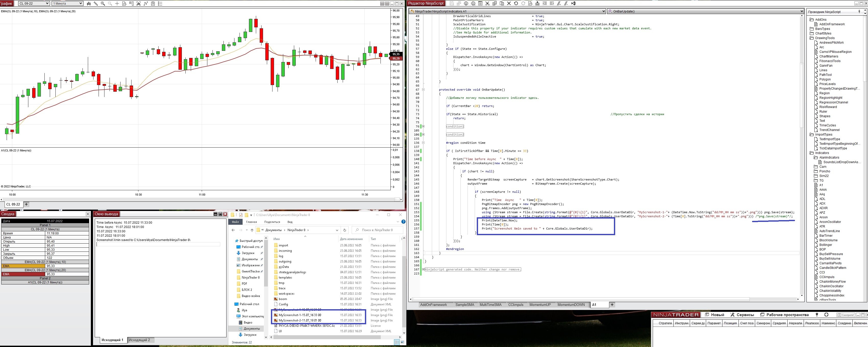Viewport: 868px width, 347px height.
Task: Open the chart bar style icon
Action: click(89, 3)
